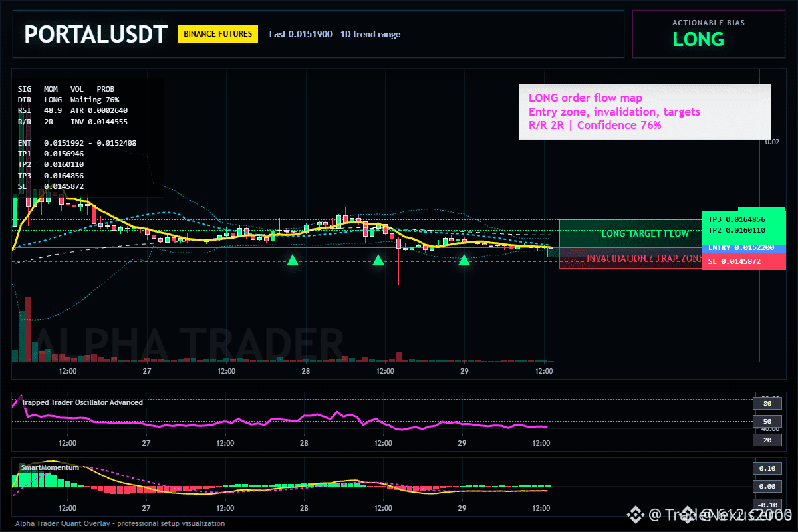Click the Alpha Trader Quant Overlay footer text
The image size is (798, 532).
pyautogui.click(x=120, y=523)
